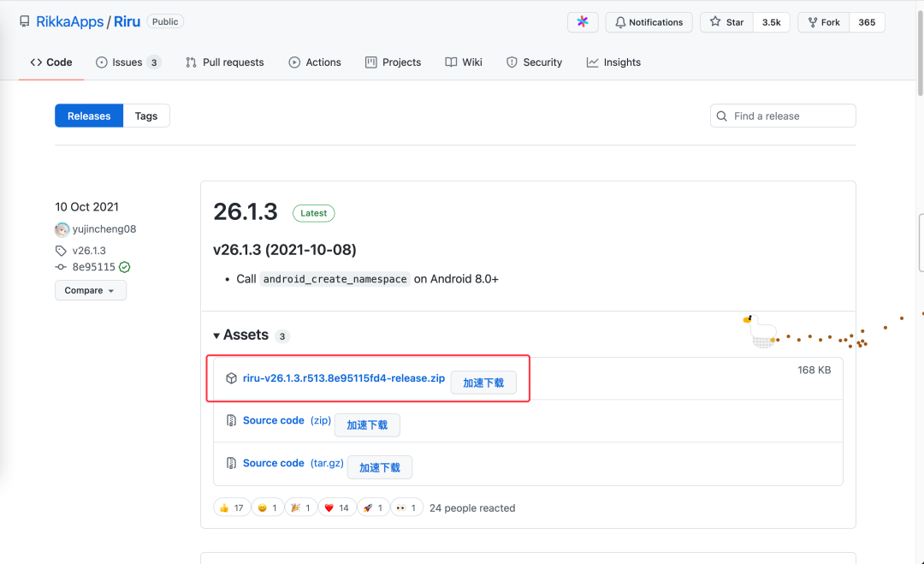The image size is (924, 564).
Task: Open the Riru repository link
Action: pos(127,21)
